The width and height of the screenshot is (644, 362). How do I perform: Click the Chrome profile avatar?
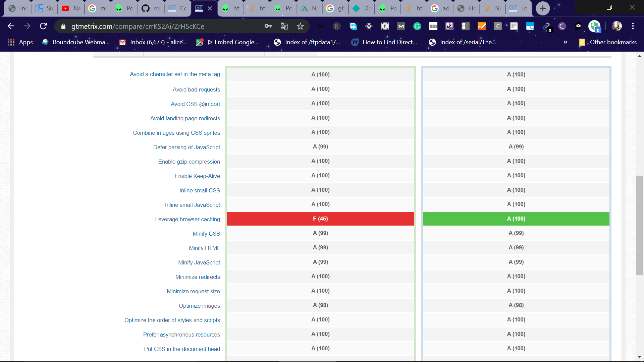(616, 26)
